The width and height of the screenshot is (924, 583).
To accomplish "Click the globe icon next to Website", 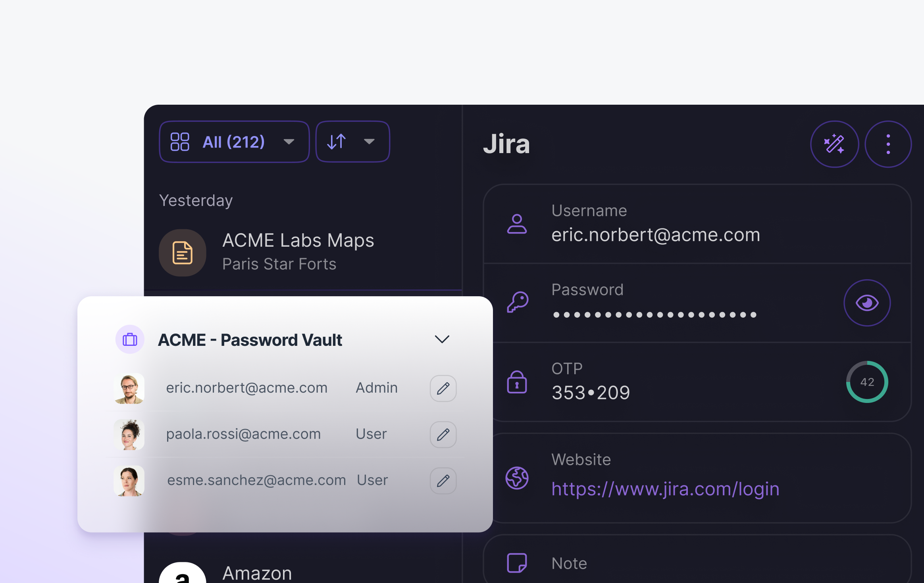I will pos(517,478).
